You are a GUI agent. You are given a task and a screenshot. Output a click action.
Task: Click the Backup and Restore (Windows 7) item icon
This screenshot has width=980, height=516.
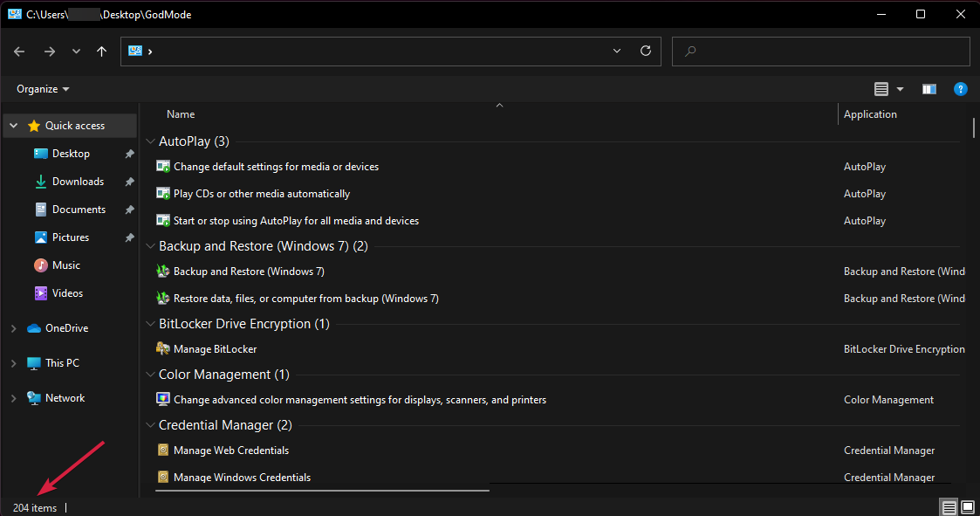pos(163,272)
